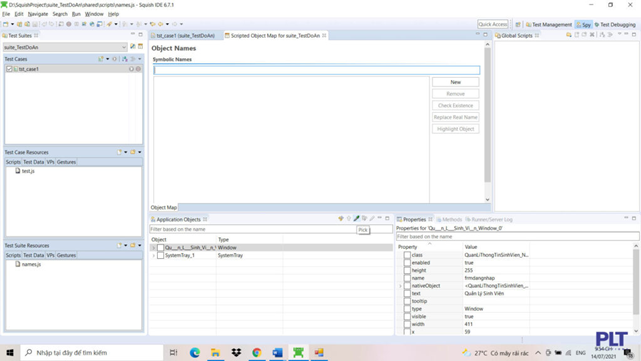Open the Run menu

(76, 14)
